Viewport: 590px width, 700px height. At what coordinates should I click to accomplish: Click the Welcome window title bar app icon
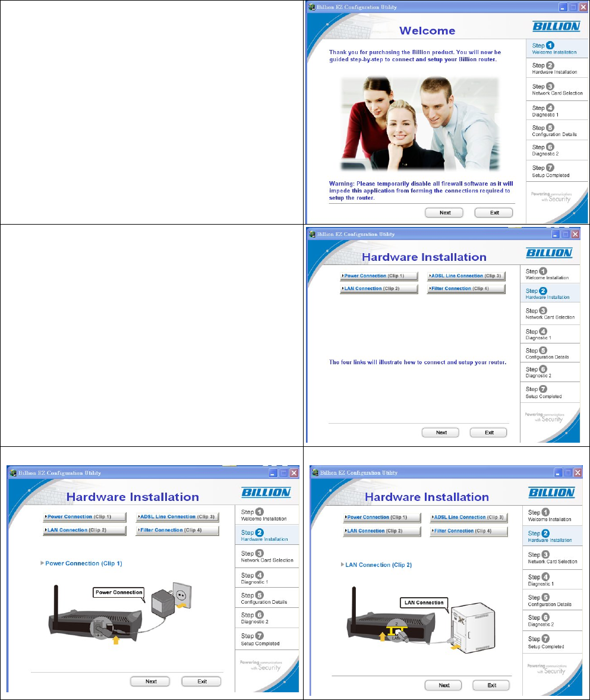pos(312,7)
